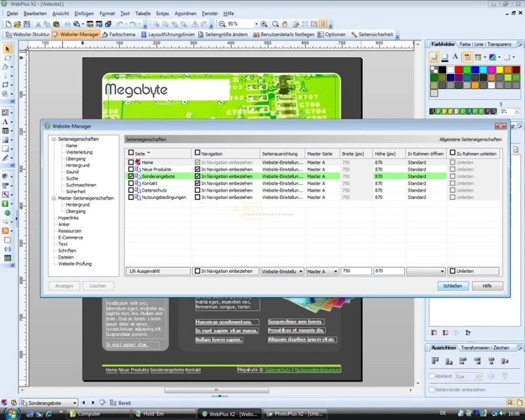The width and height of the screenshot is (525, 420).
Task: Choose the Text tool from the tools palette
Action: point(6,121)
